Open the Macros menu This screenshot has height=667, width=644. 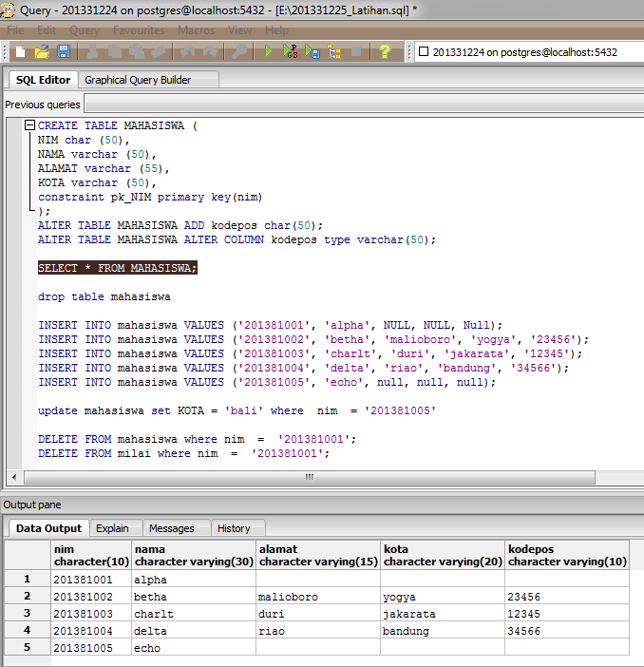(x=196, y=30)
